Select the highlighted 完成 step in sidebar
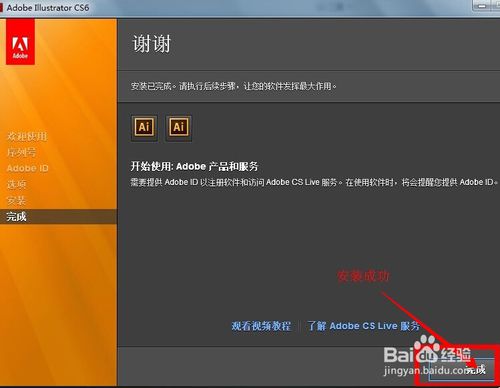The width and height of the screenshot is (500, 388). [x=58, y=217]
